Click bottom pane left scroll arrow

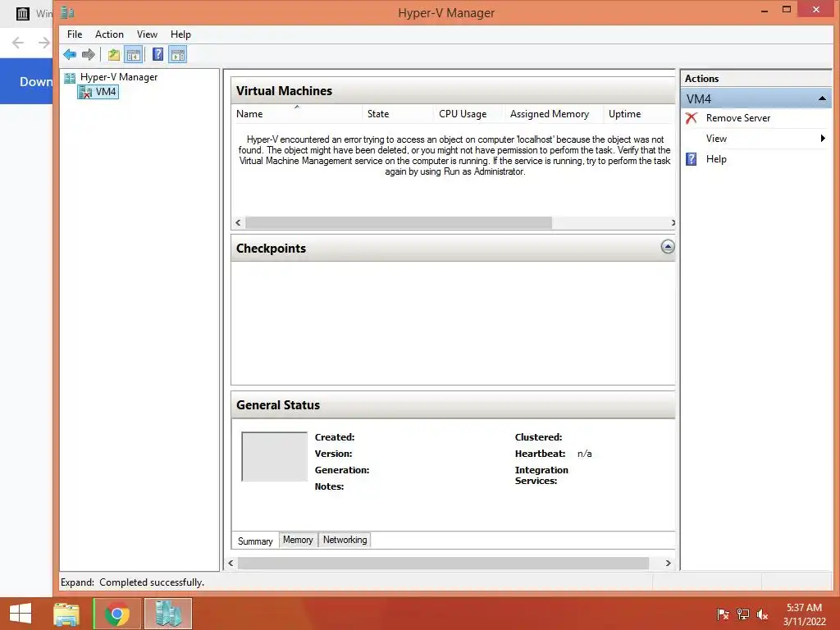(231, 563)
